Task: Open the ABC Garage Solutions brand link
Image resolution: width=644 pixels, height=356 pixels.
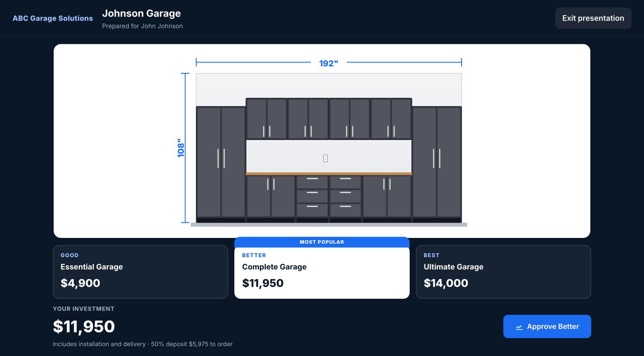Action: pos(53,18)
